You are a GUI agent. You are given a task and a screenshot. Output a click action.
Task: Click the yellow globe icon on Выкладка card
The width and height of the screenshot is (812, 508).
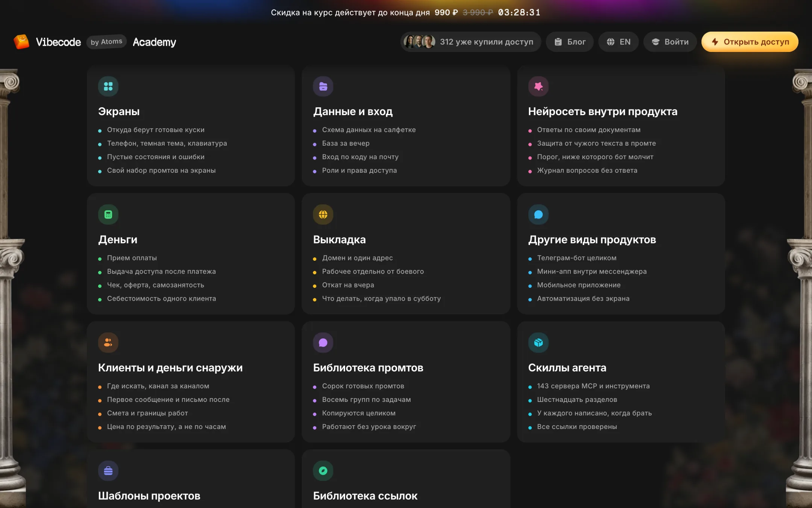click(323, 214)
